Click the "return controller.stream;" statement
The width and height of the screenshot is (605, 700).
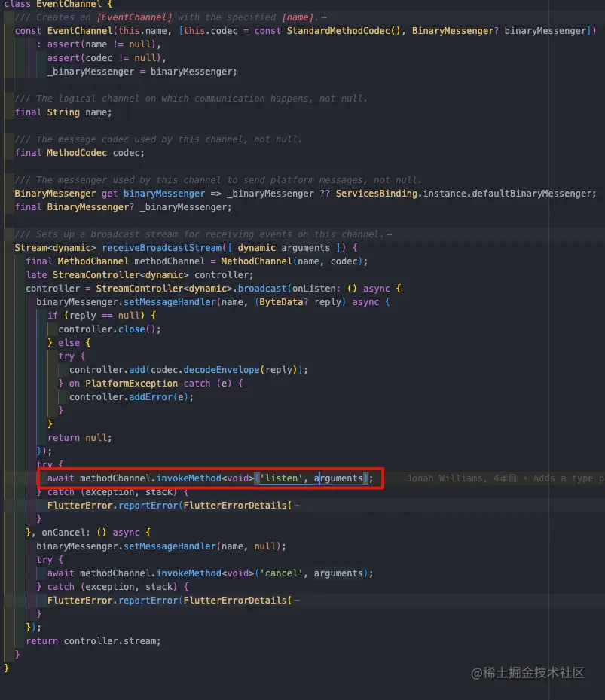click(93, 641)
